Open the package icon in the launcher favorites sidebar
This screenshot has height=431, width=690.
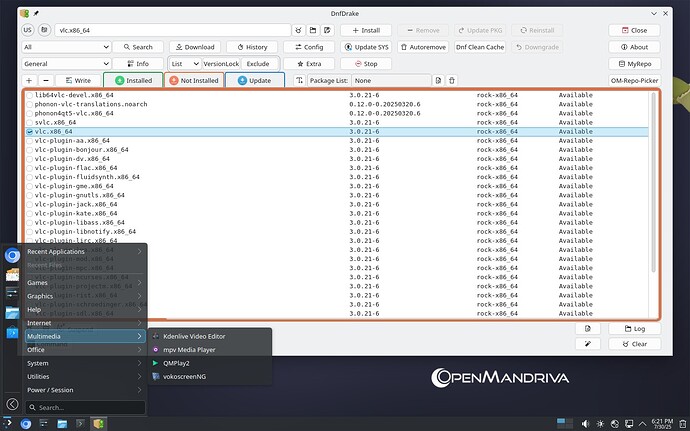pyautogui.click(x=12, y=274)
